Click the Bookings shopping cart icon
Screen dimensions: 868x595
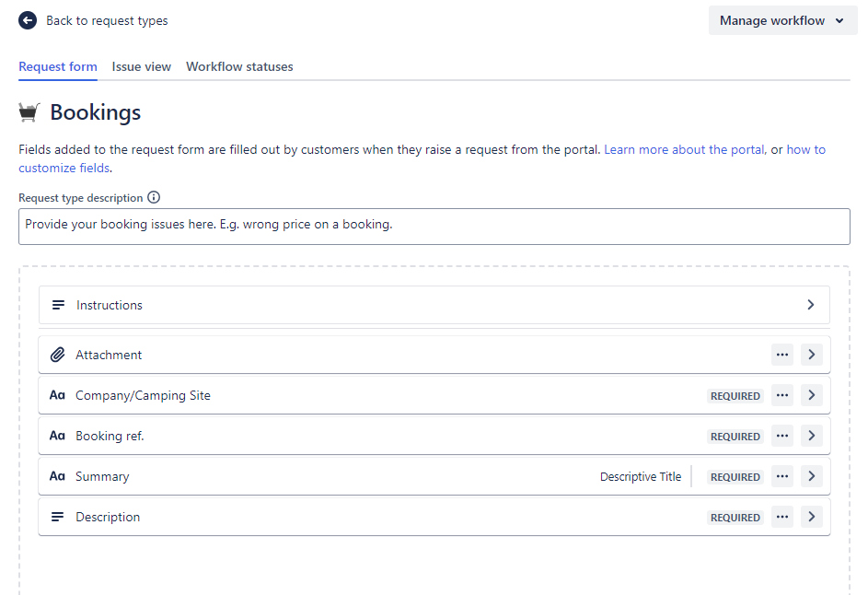[29, 112]
